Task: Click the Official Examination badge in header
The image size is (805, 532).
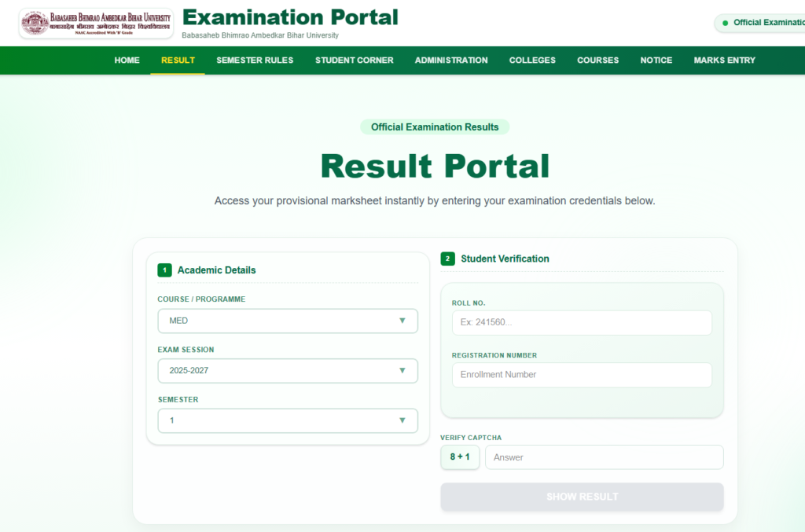Action: pyautogui.click(x=760, y=23)
